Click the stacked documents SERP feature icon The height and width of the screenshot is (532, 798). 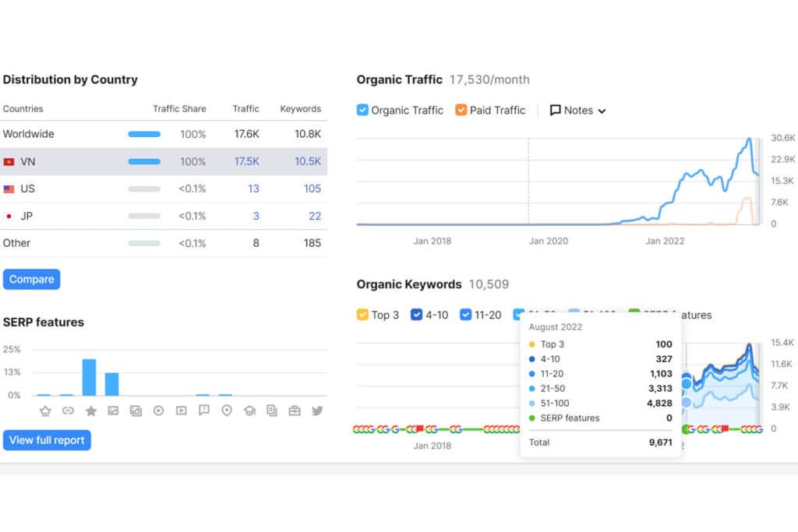coord(272,410)
